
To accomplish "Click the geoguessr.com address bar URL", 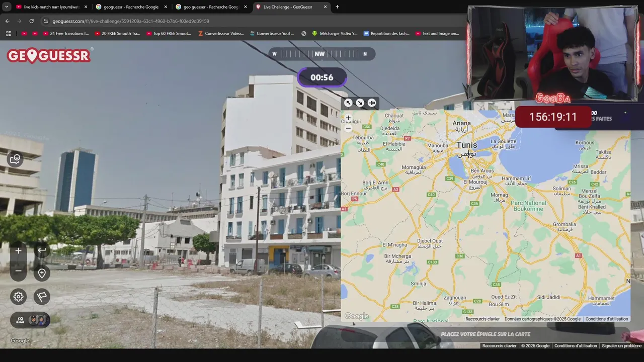I will pyautogui.click(x=131, y=21).
